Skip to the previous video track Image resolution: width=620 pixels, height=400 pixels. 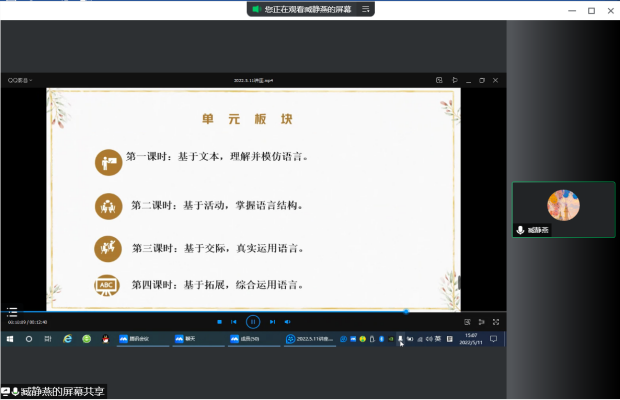(234, 322)
